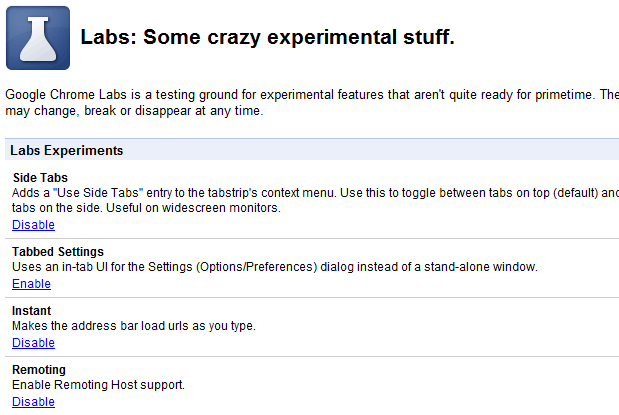Click the Instant experiment title
The image size is (619, 415).
click(32, 311)
